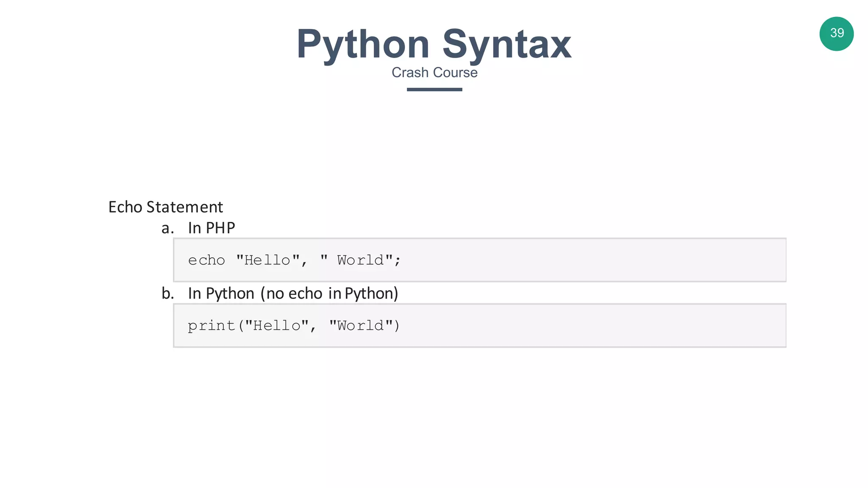Viewport: 868px width, 488px height.
Task: Click the print("Hello", "World") code line
Action: 294,326
